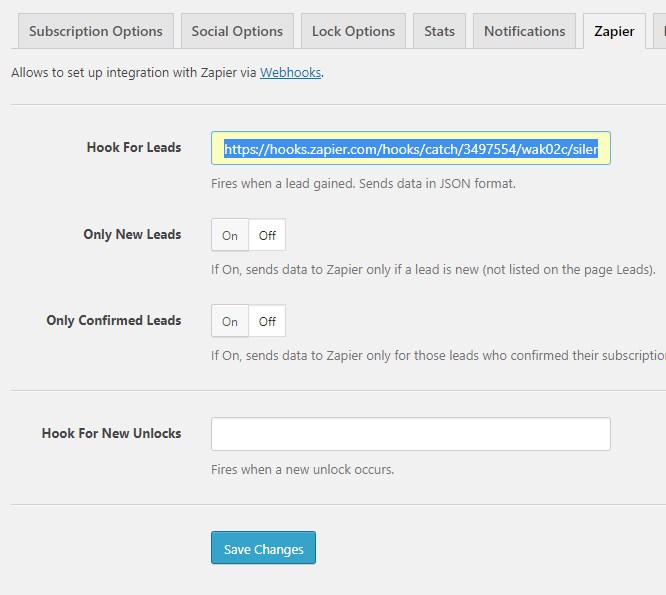
Task: Click the active Zapier tab
Action: pyautogui.click(x=614, y=31)
